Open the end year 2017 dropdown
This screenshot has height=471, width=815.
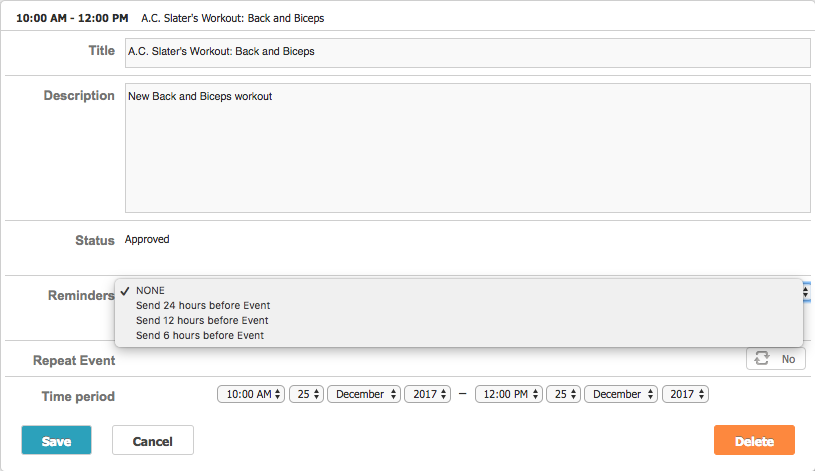(x=685, y=394)
